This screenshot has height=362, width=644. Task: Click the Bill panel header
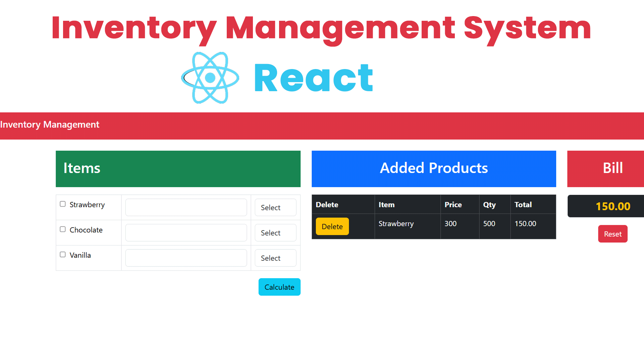(613, 169)
